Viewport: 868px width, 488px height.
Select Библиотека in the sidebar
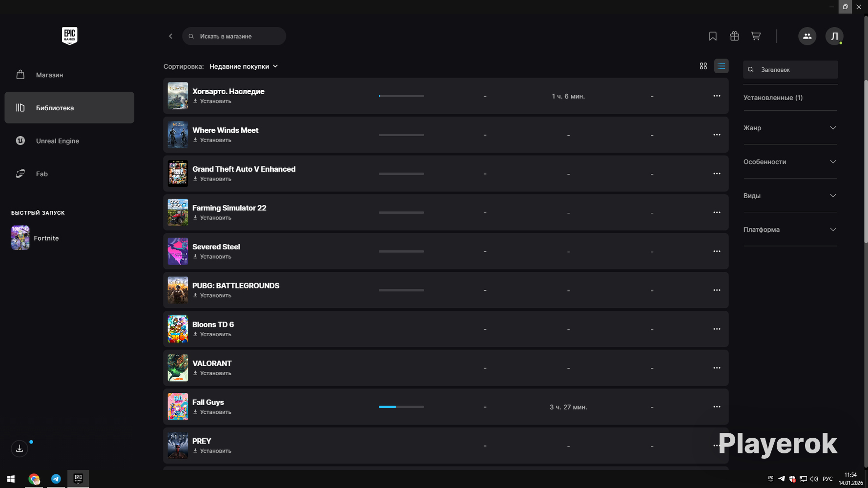(69, 107)
